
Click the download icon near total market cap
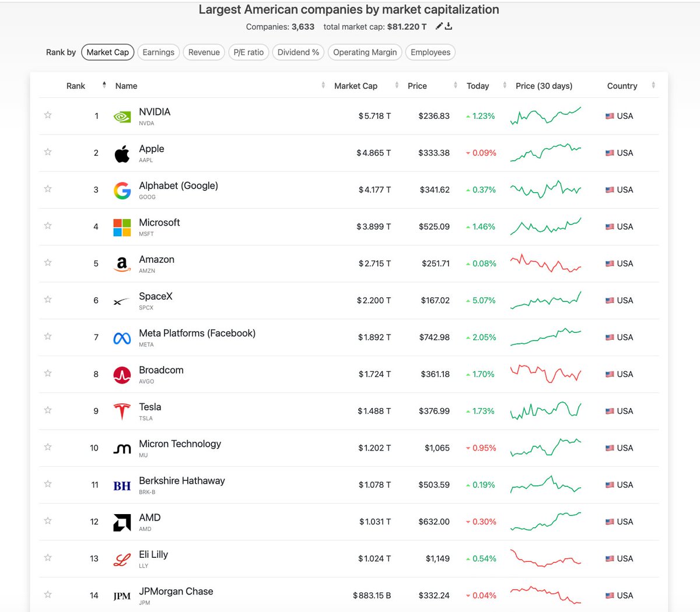449,26
